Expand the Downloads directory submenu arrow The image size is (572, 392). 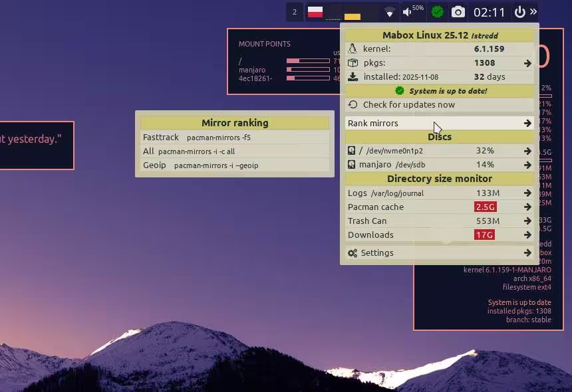(527, 235)
